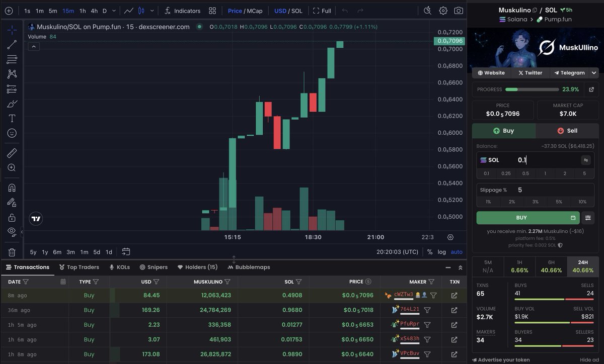The width and height of the screenshot is (604, 364).
Task: Select the 1h timeframe
Action: point(83,11)
